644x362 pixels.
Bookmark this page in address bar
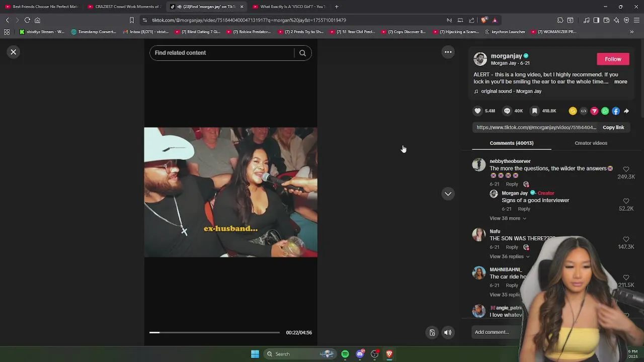point(132,20)
